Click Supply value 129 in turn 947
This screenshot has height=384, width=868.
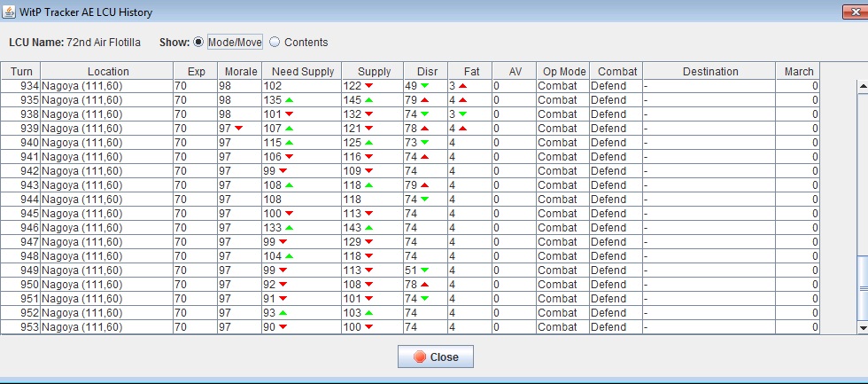point(373,242)
